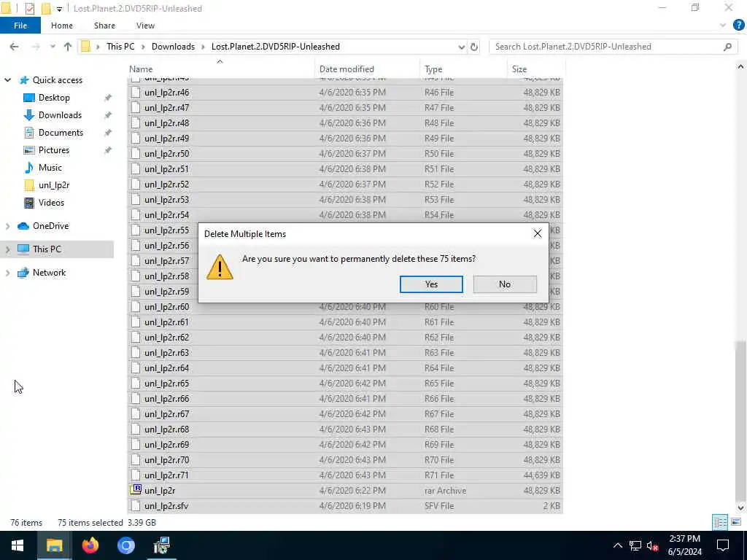Open the Windows Start menu
The width and height of the screenshot is (747, 560).
(18, 545)
